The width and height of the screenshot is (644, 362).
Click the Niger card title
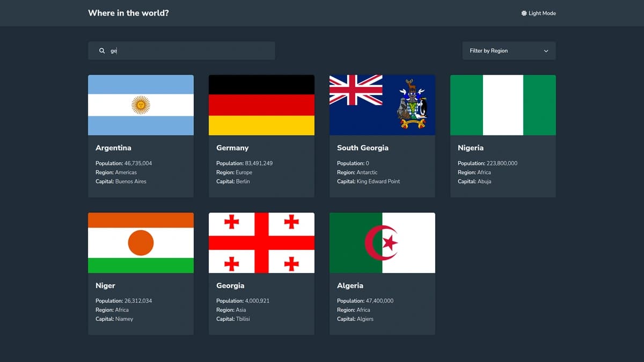(x=105, y=285)
